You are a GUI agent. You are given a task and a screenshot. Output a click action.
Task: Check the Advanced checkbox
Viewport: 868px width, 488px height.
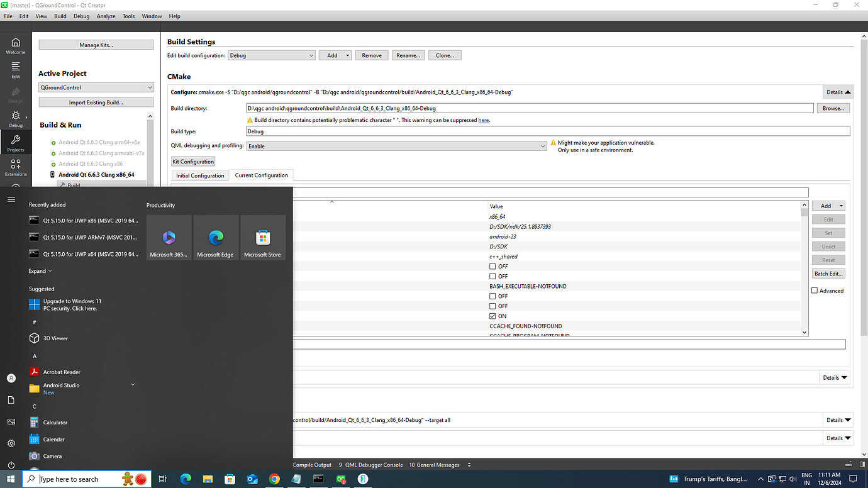(814, 290)
